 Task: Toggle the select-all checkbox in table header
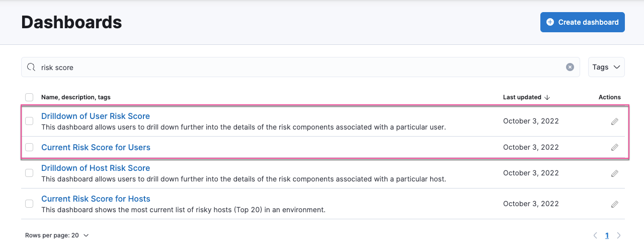(x=29, y=97)
